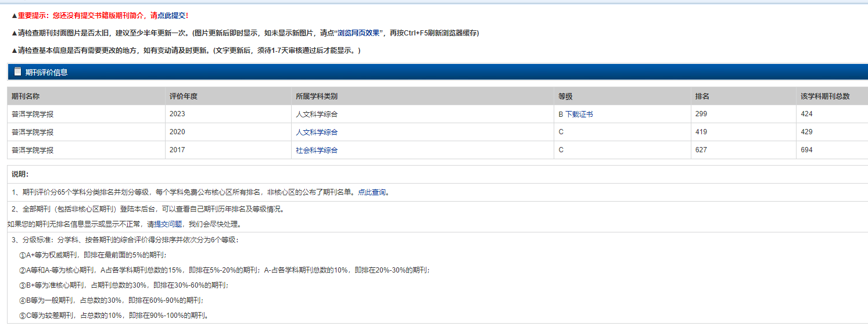Click the rank 299 cell
Viewport: 868px width, 326px height.
click(701, 114)
